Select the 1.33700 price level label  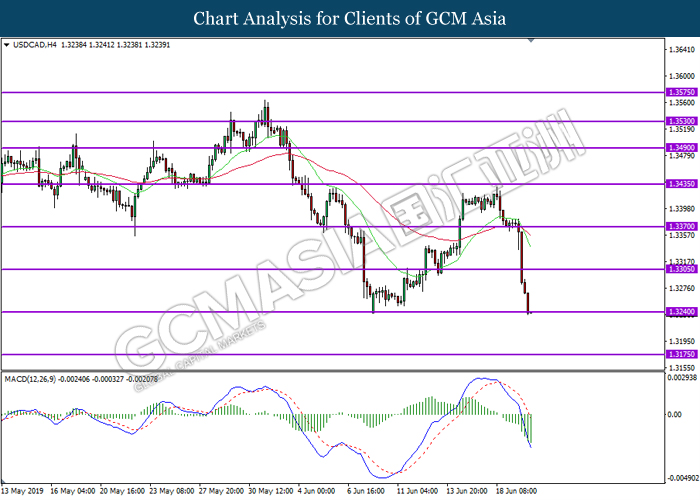coord(681,226)
